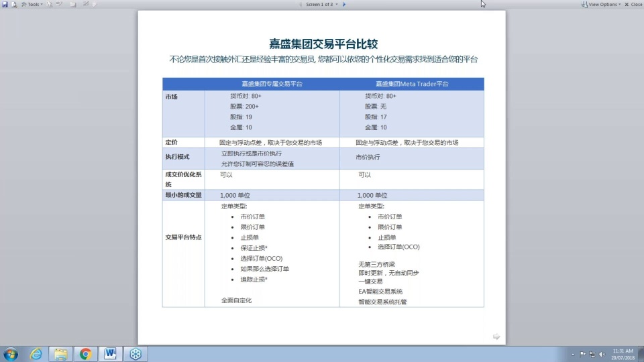
Task: Open the network icon in system tray
Action: (592, 353)
